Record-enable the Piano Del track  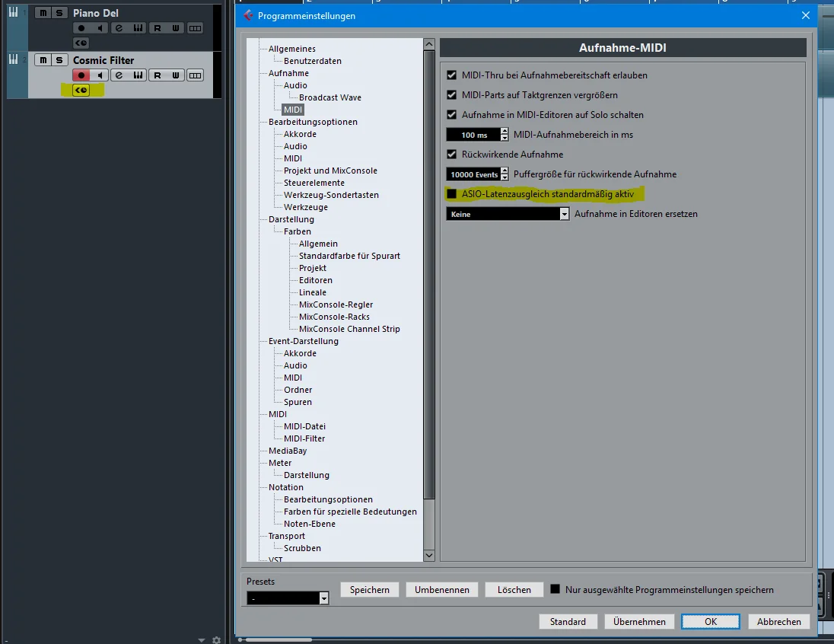coord(81,28)
